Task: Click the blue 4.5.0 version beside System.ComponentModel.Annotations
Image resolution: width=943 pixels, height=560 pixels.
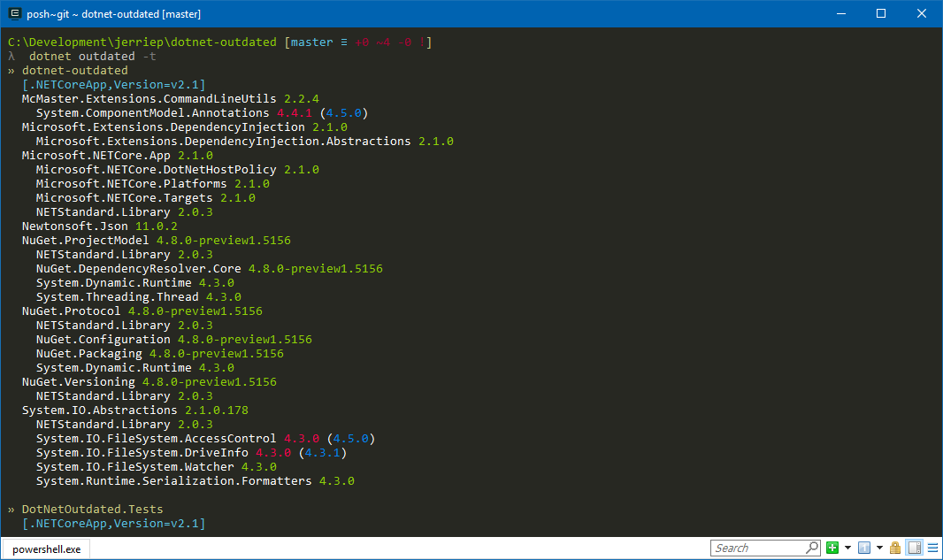Action: pyautogui.click(x=343, y=113)
